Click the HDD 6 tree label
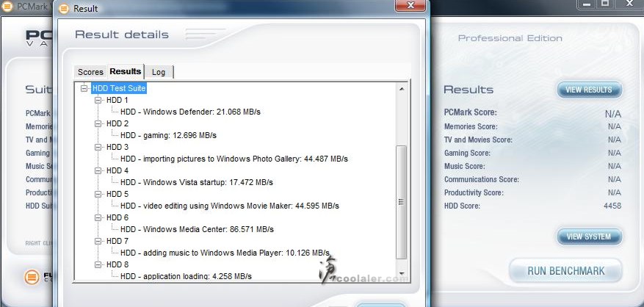Screen dimensions: 644x307 pos(117,217)
